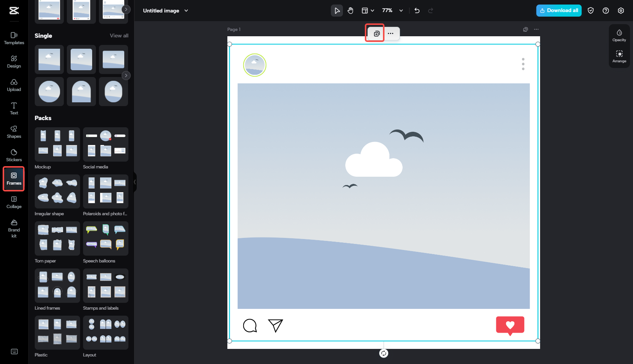Image resolution: width=633 pixels, height=364 pixels.
Task: Open the Opacity settings panel
Action: tap(619, 35)
